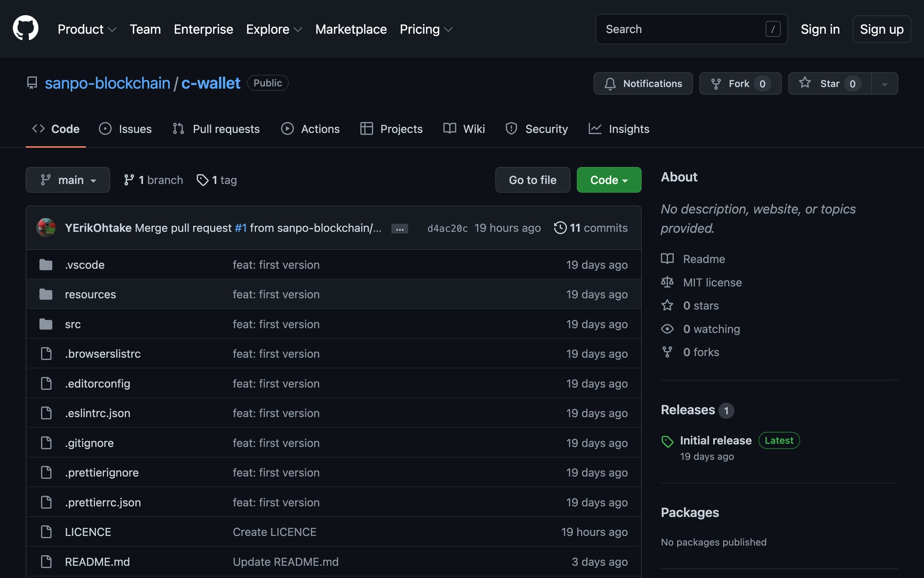Viewport: 924px width, 578px height.
Task: Click the 0 stars link
Action: [x=690, y=305]
